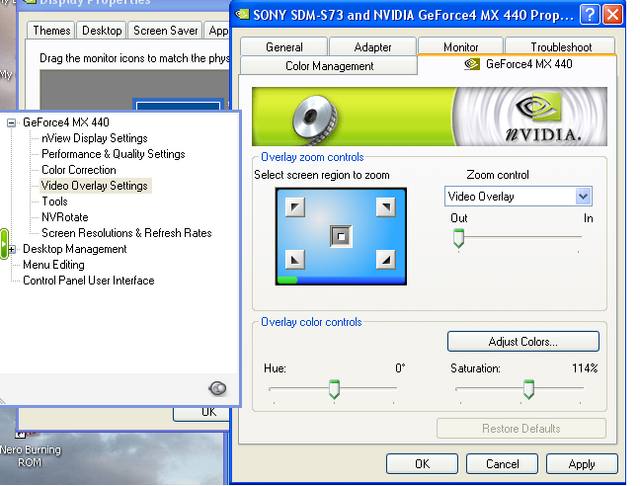Viewport: 640px width, 486px height.
Task: Select Desktop Management in the tree
Action: click(75, 249)
